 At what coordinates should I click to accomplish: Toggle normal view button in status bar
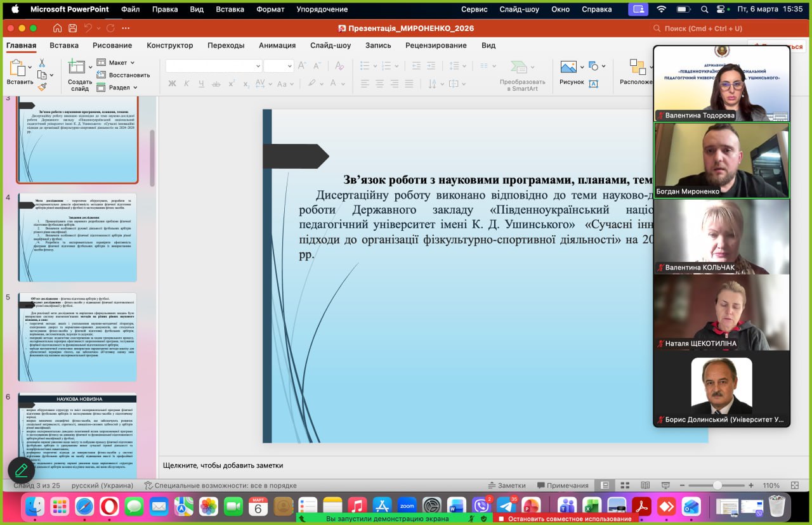(x=605, y=485)
